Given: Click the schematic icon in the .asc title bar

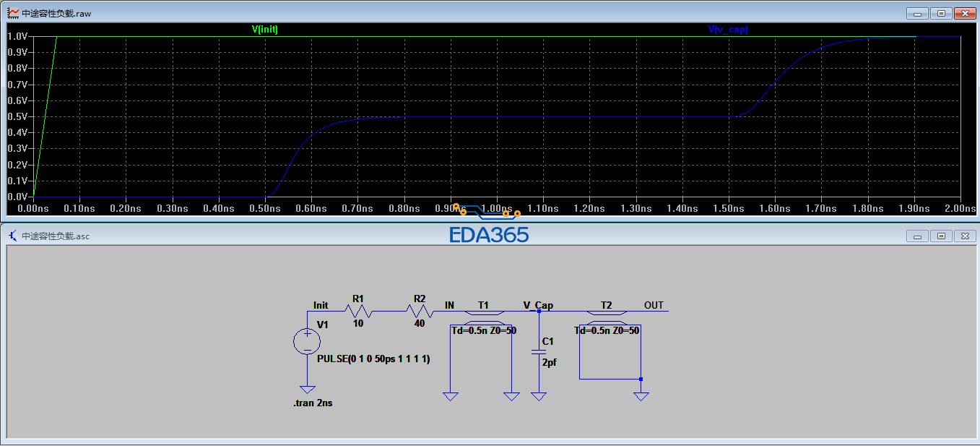Looking at the screenshot, I should click(x=13, y=236).
